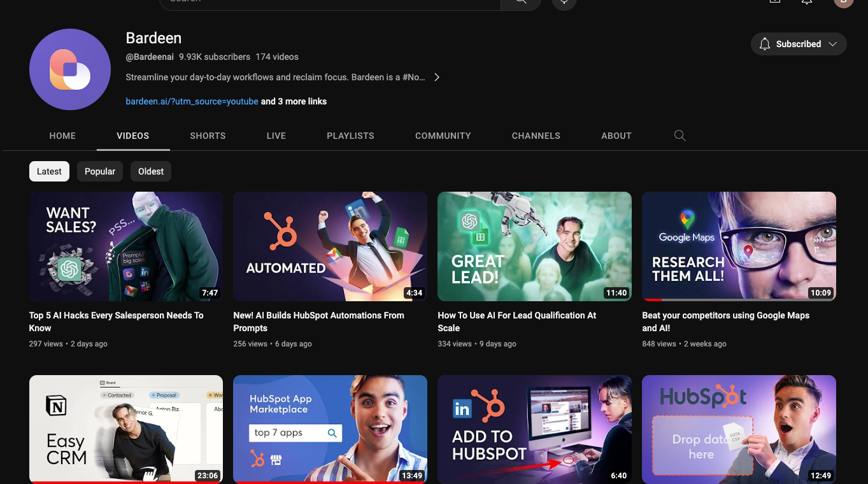Click the 7:47 duration badge

(x=210, y=293)
